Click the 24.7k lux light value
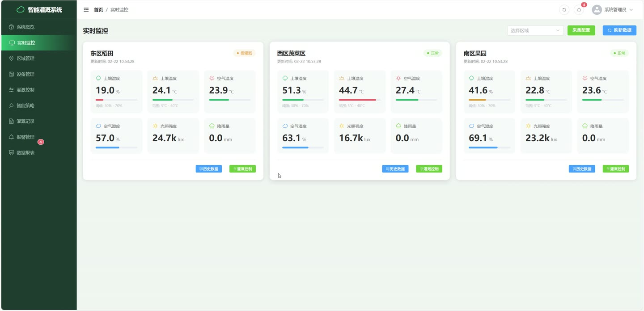Image resolution: width=644 pixels, height=311 pixels. [168, 138]
